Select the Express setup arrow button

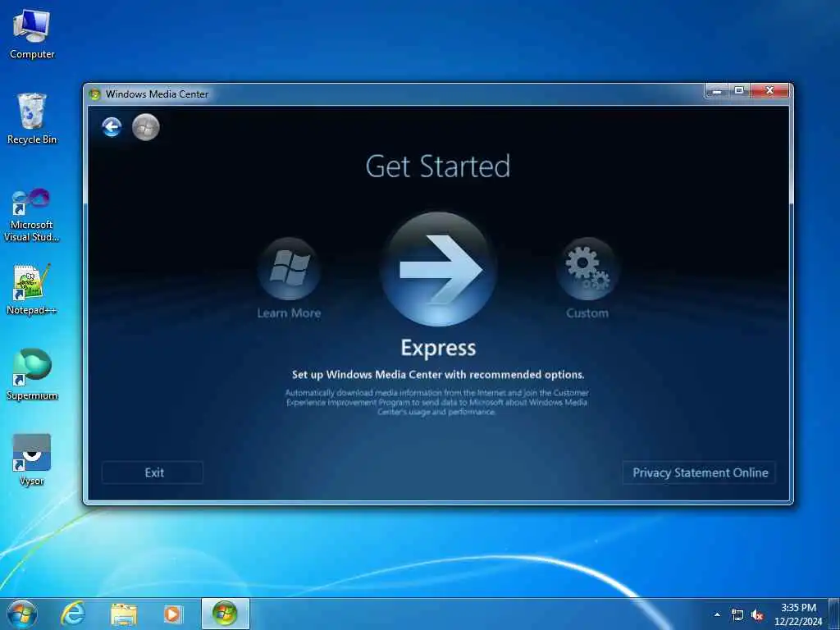[x=438, y=269]
